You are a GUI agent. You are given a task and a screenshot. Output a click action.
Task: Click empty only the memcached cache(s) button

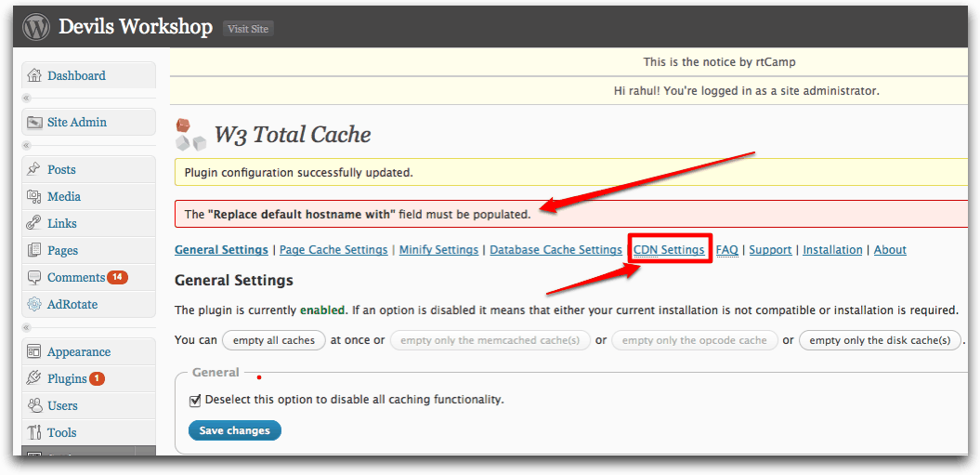tap(490, 340)
